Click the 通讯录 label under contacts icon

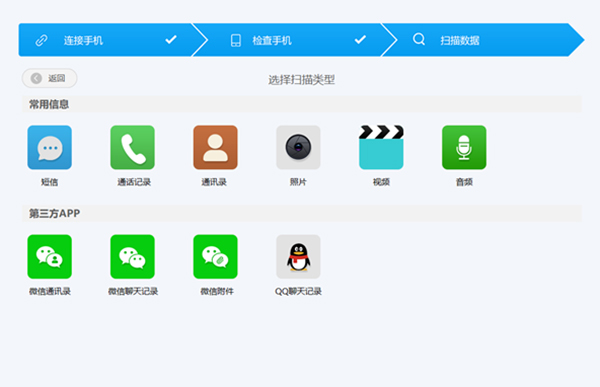(x=214, y=182)
